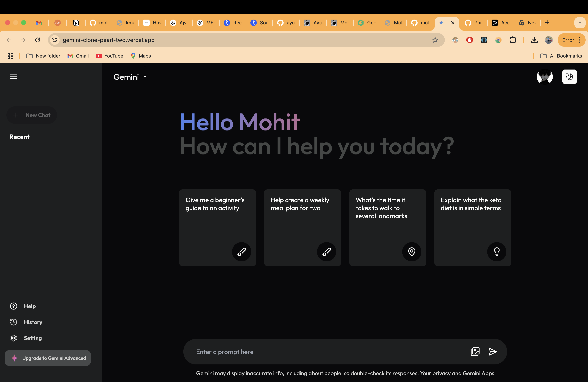Click the send prompt arrow icon
Screen dimensions: 588x382
point(493,352)
